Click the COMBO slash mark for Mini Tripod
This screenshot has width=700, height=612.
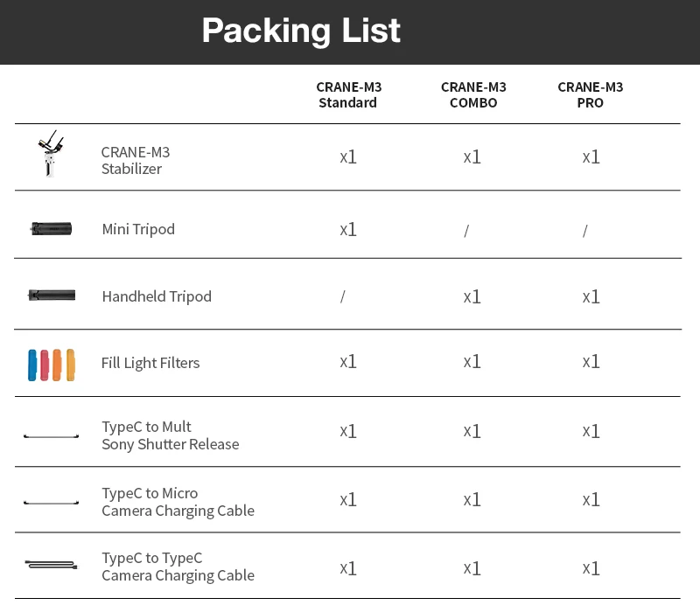(466, 231)
